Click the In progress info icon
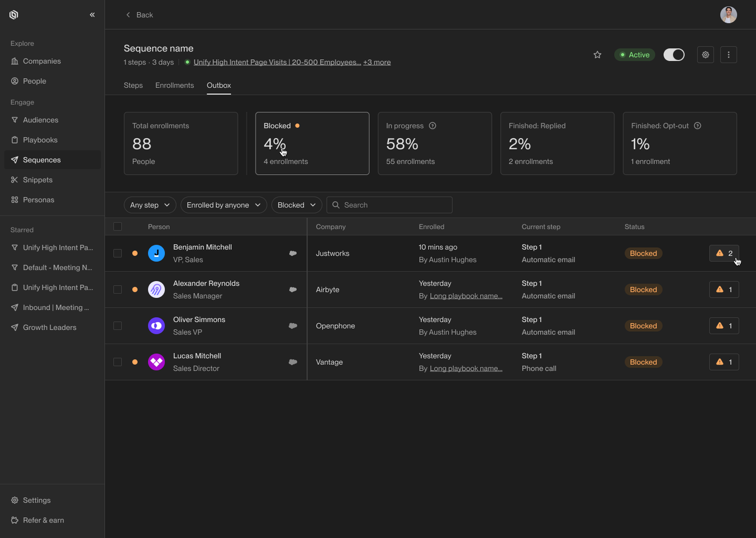This screenshot has width=756, height=538. tap(432, 126)
